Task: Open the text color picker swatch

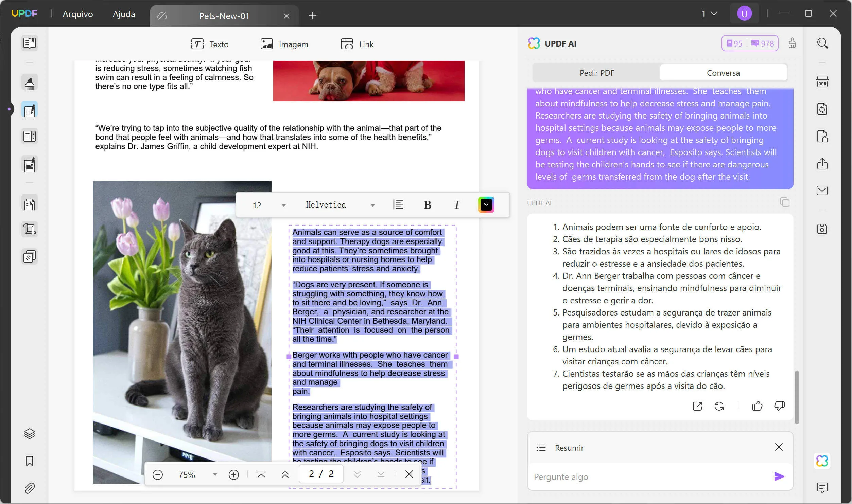Action: (486, 205)
